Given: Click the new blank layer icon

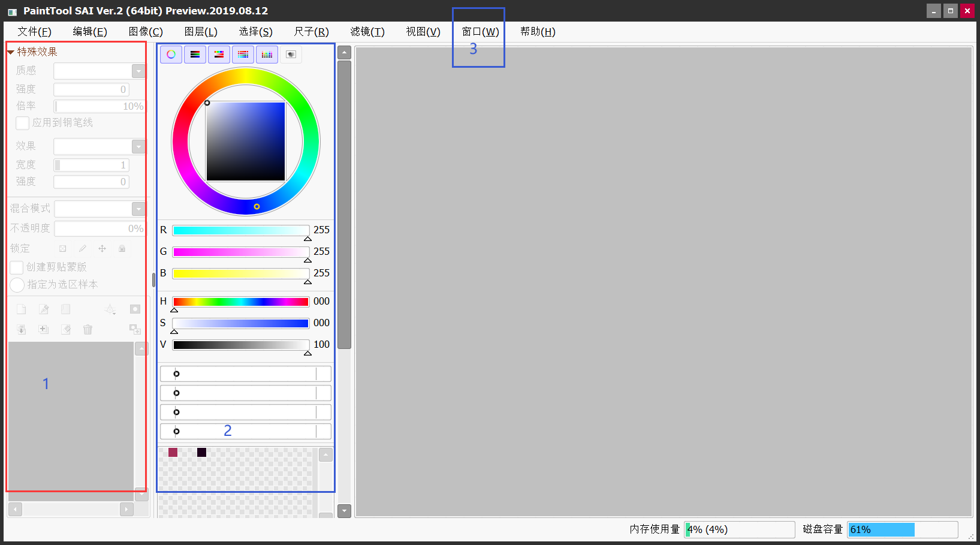Looking at the screenshot, I should tap(21, 309).
